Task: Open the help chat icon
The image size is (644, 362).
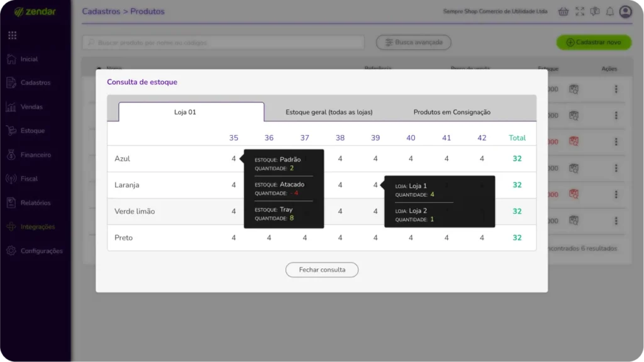Action: [x=594, y=11]
